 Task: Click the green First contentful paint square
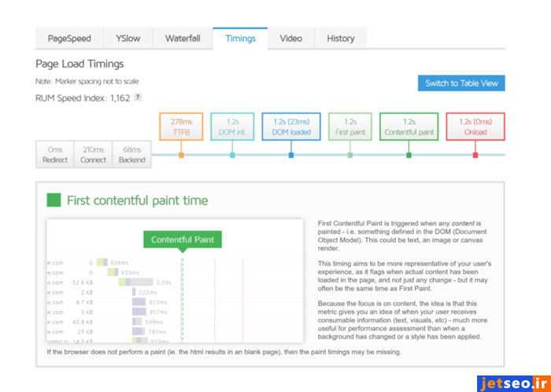(54, 201)
